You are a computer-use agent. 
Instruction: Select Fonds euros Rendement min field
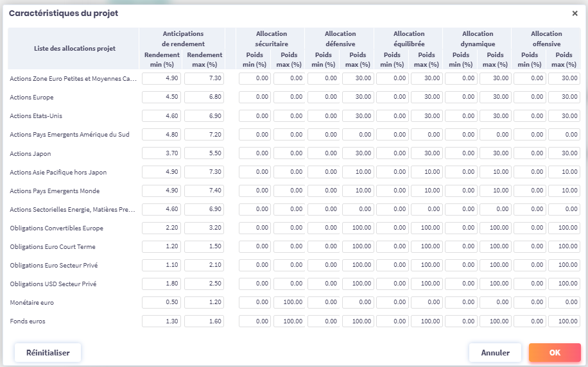click(x=161, y=321)
